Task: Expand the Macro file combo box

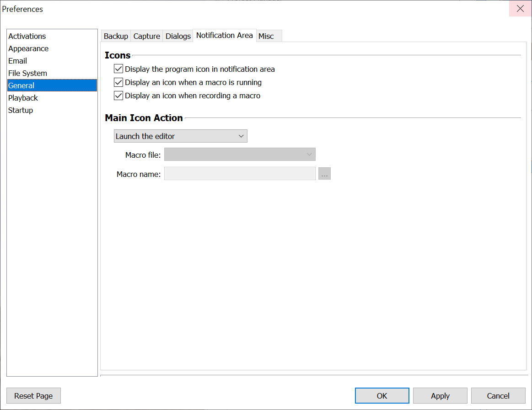Action: coord(240,155)
